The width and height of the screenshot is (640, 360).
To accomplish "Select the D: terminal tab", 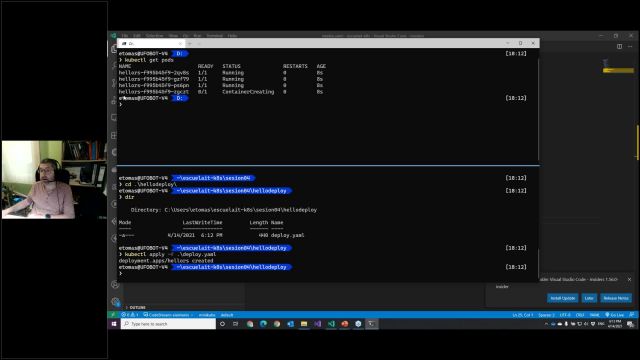I will click(x=150, y=43).
